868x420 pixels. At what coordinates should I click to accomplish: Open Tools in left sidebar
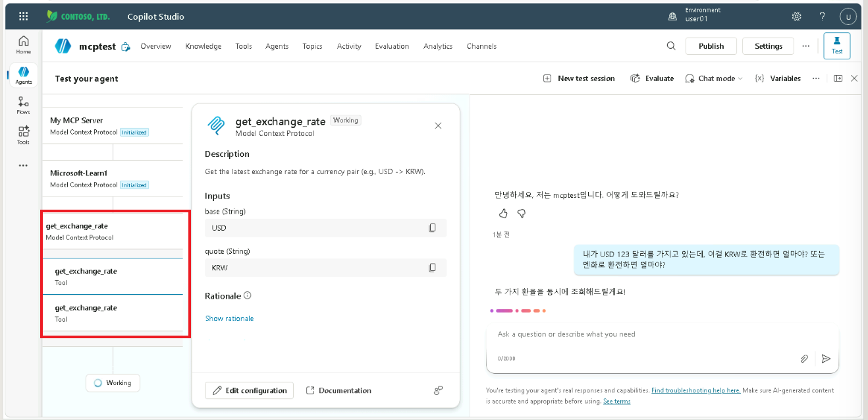pyautogui.click(x=24, y=135)
